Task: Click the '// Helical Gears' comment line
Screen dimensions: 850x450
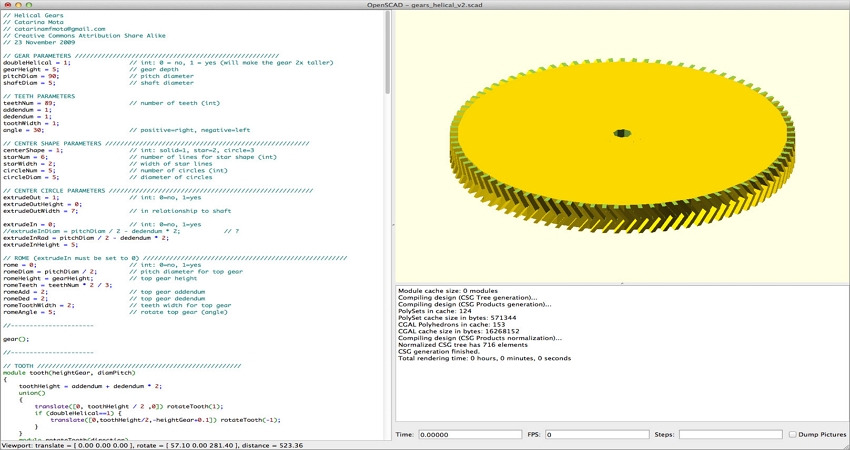Action: 33,15
